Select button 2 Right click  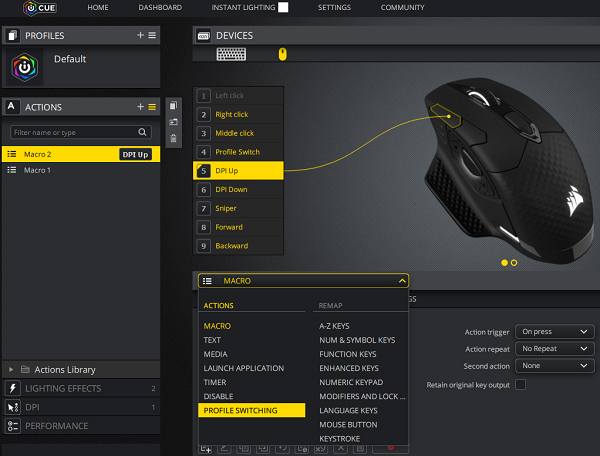pos(238,114)
